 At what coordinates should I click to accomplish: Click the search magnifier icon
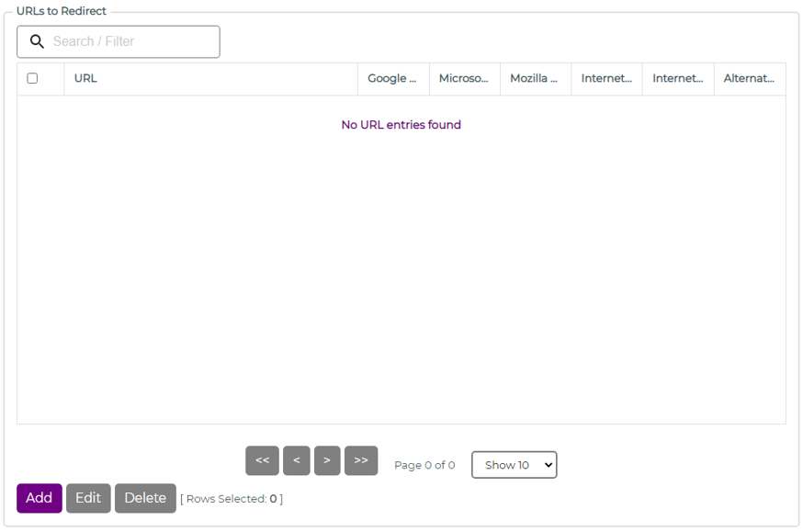(x=38, y=41)
